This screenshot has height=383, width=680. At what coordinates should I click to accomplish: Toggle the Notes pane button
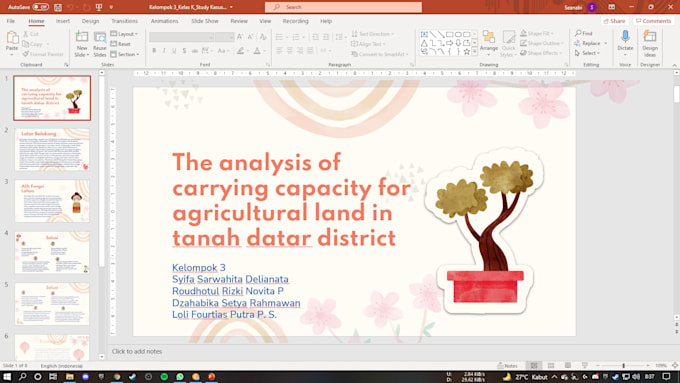click(x=507, y=366)
